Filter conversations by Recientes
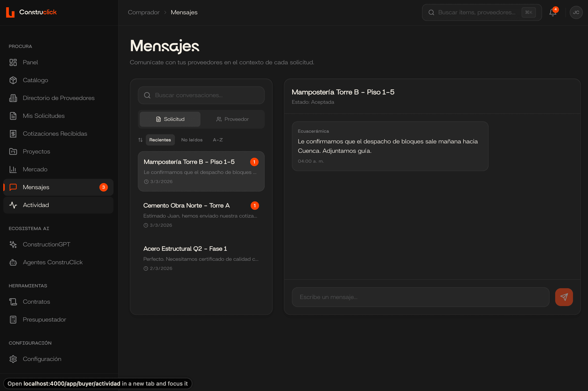 160,140
